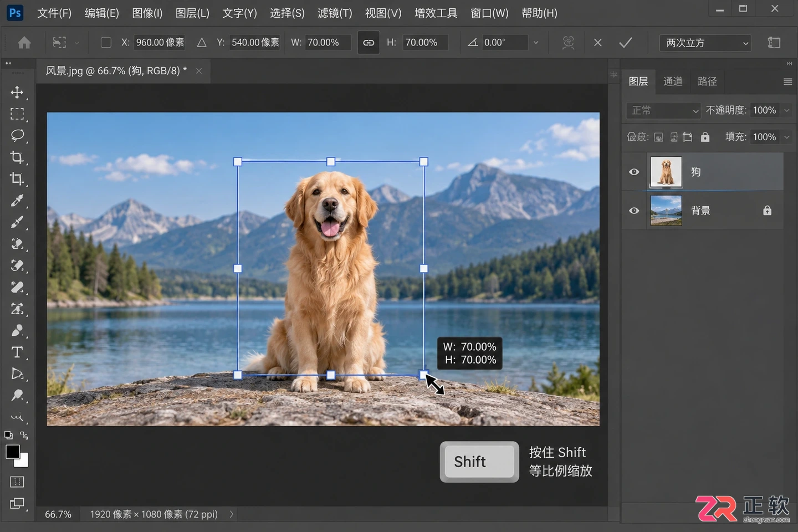Open the 帮助(H) menu
Screen dimensions: 798x532
pos(539,13)
